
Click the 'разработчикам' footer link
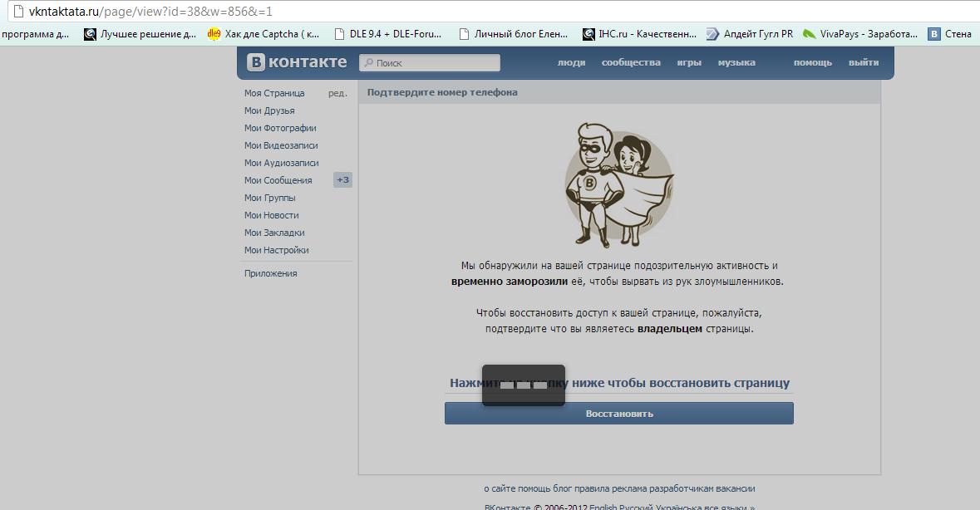(x=682, y=488)
